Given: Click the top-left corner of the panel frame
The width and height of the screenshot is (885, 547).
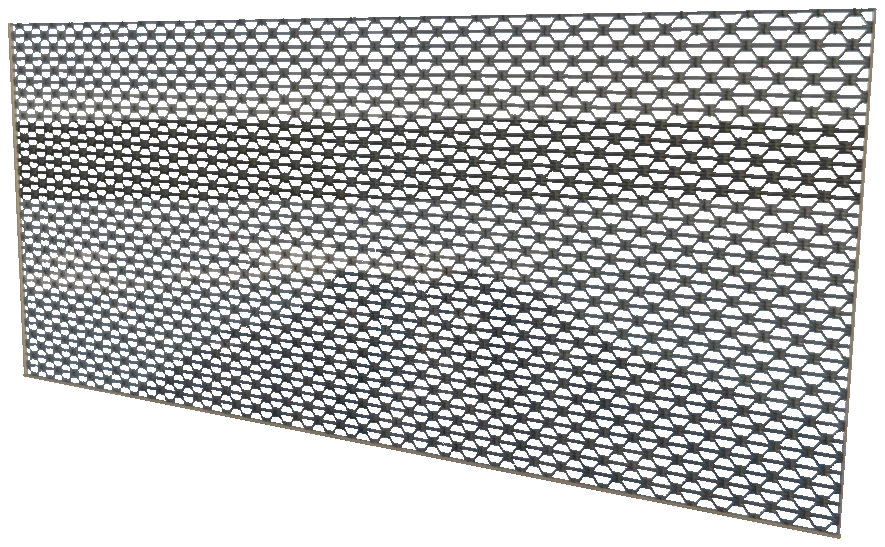Looking at the screenshot, I should point(11,25).
